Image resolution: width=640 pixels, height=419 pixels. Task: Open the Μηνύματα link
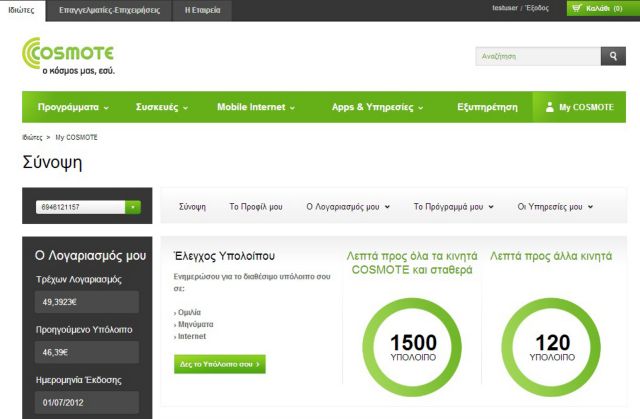coord(196,324)
